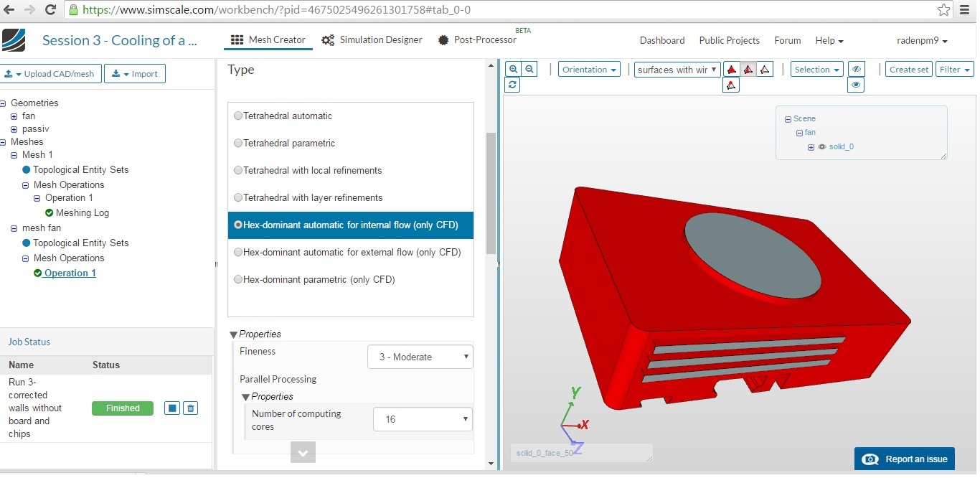Click the camera icon on Report an issue
This screenshot has height=478, width=980.
871,459
